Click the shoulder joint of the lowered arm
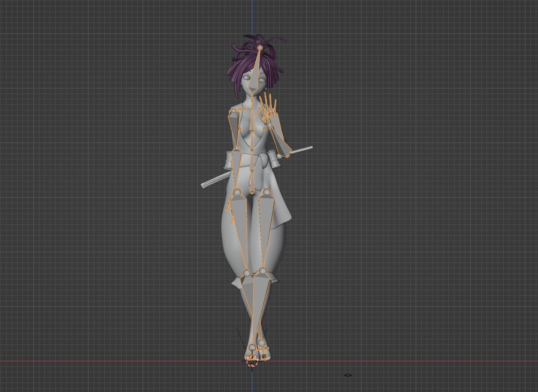Screen dimensions: 538x392 pos(234,111)
